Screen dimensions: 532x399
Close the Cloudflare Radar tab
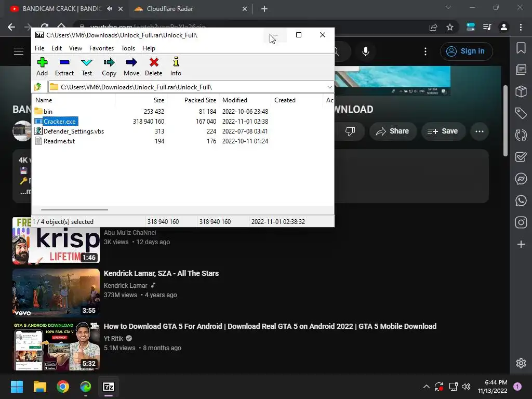click(x=245, y=9)
